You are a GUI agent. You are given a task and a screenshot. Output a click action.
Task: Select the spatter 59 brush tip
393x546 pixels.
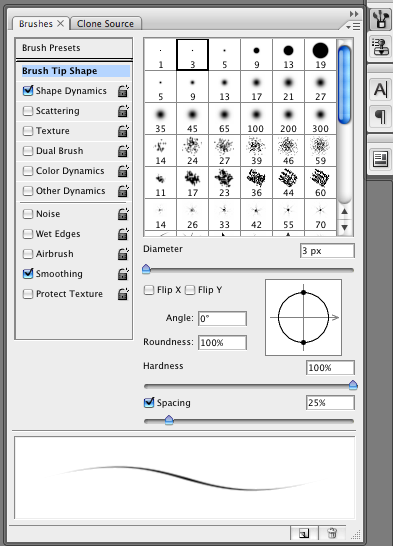click(320, 151)
